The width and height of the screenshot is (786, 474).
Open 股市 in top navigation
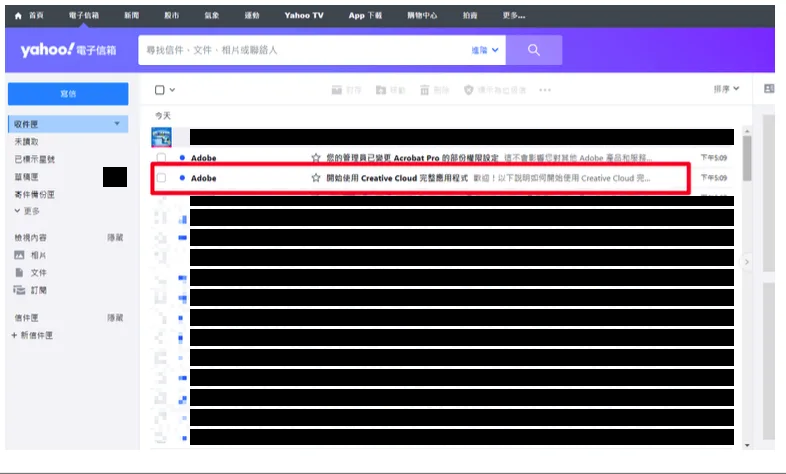click(x=172, y=16)
